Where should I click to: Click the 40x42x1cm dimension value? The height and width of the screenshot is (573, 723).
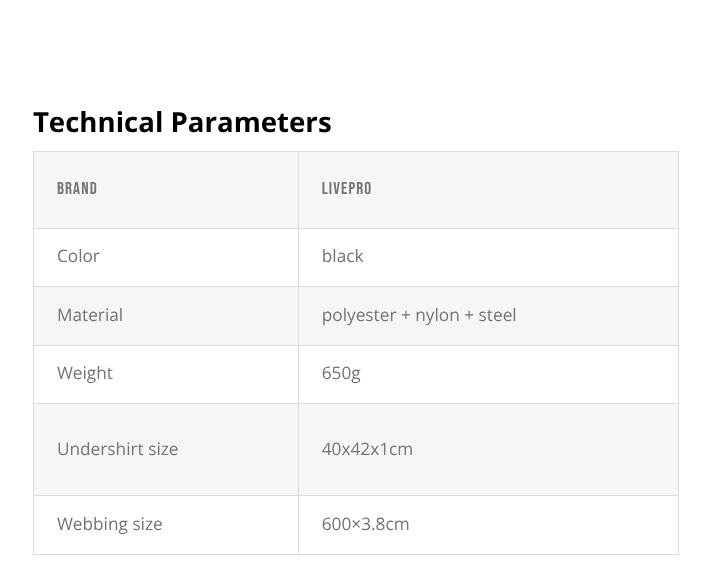tap(367, 449)
